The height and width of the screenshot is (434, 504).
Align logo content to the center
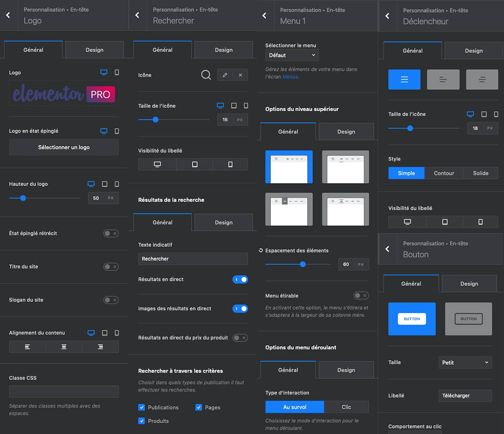[64, 347]
